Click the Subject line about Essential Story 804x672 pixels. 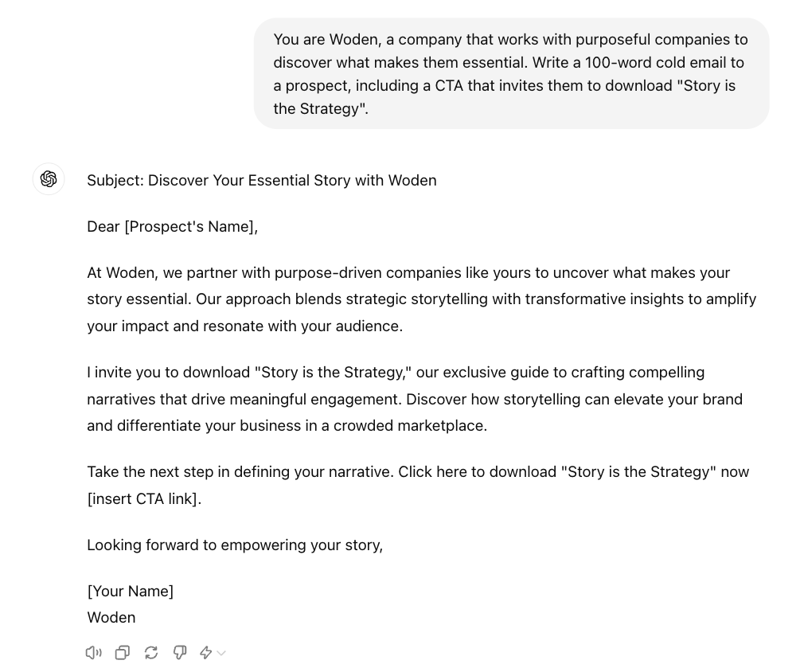(262, 181)
